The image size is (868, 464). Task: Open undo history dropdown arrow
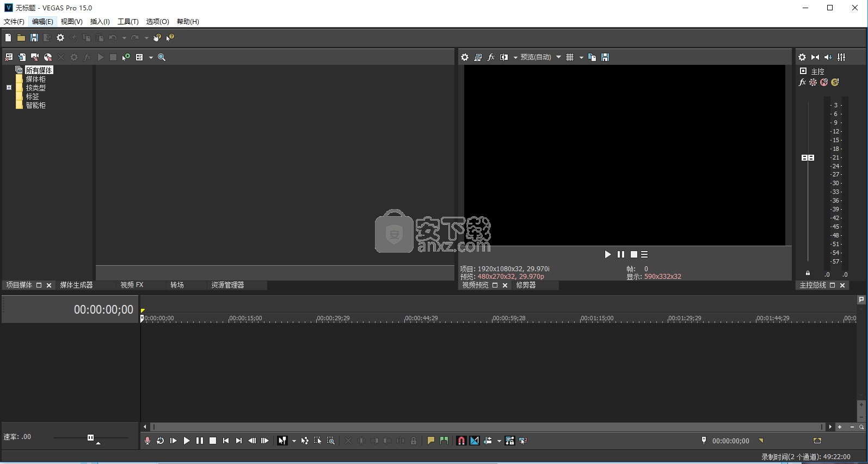[124, 38]
